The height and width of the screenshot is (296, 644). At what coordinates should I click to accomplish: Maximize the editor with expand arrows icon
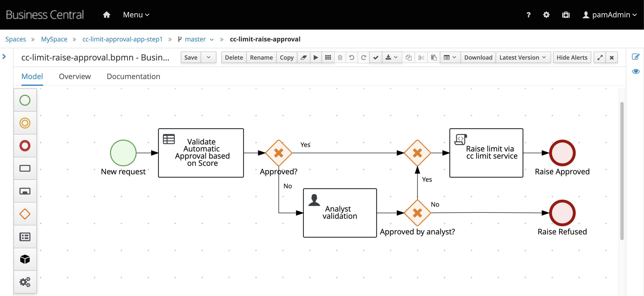click(600, 58)
